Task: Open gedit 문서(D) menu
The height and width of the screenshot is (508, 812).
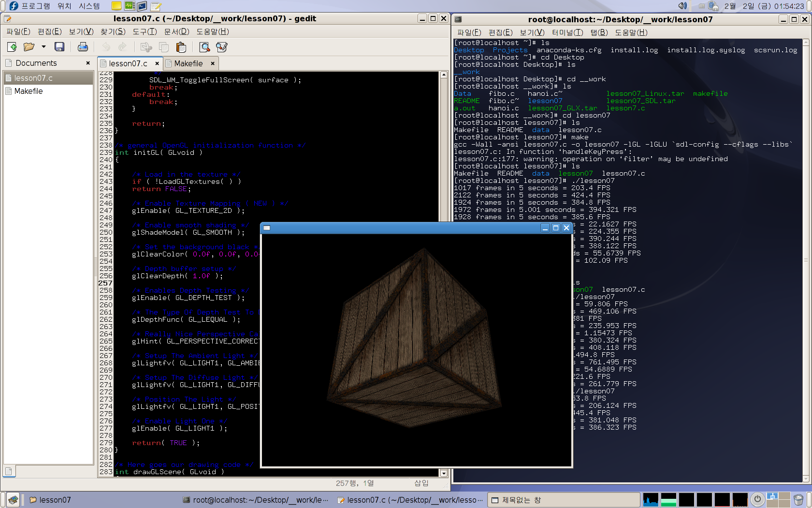Action: pyautogui.click(x=177, y=31)
